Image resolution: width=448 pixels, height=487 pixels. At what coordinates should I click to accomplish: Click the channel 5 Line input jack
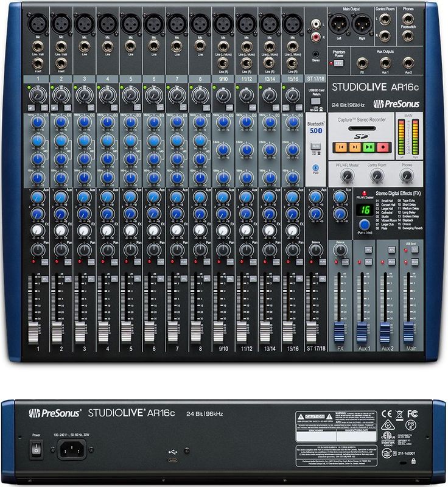(131, 46)
